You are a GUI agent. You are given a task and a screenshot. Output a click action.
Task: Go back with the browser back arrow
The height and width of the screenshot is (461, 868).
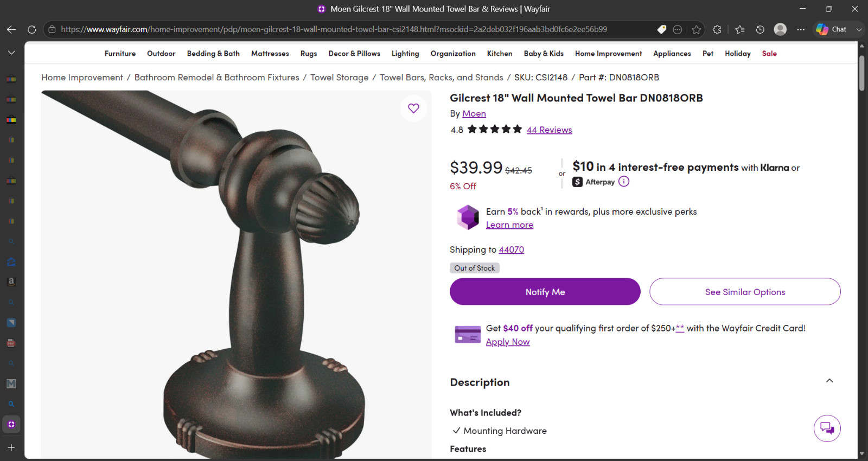point(11,29)
